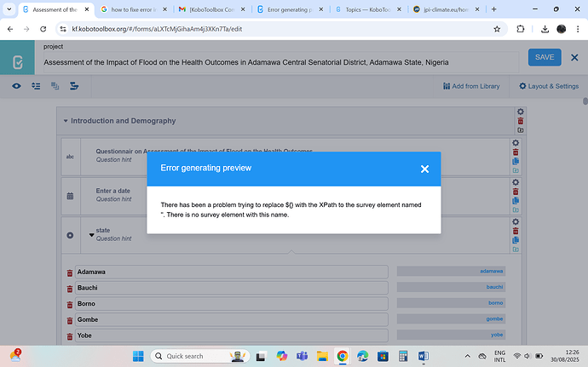The width and height of the screenshot is (588, 367).
Task: Edit the yobe option XML value
Action: pos(451,335)
